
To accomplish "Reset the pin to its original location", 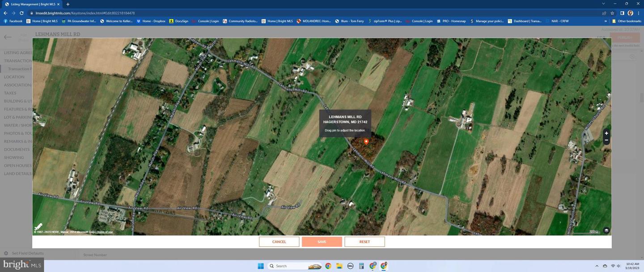I will [364, 242].
